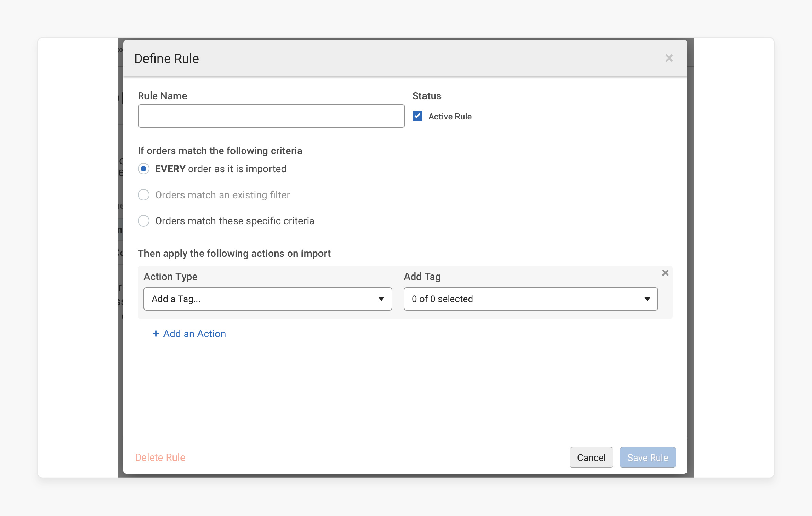812x516 pixels.
Task: Select Orders match these specific criteria
Action: (143, 221)
